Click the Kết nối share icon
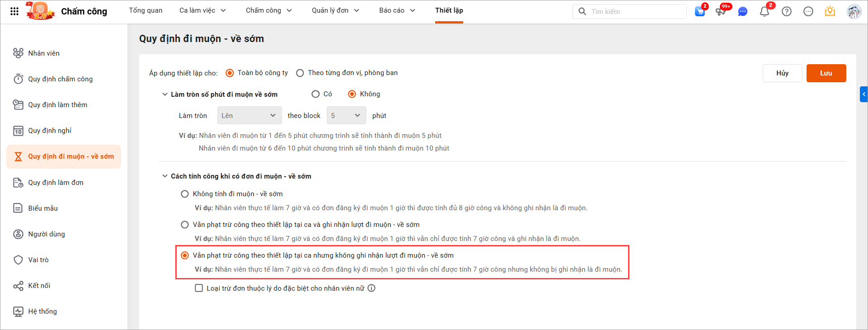 click(18, 286)
